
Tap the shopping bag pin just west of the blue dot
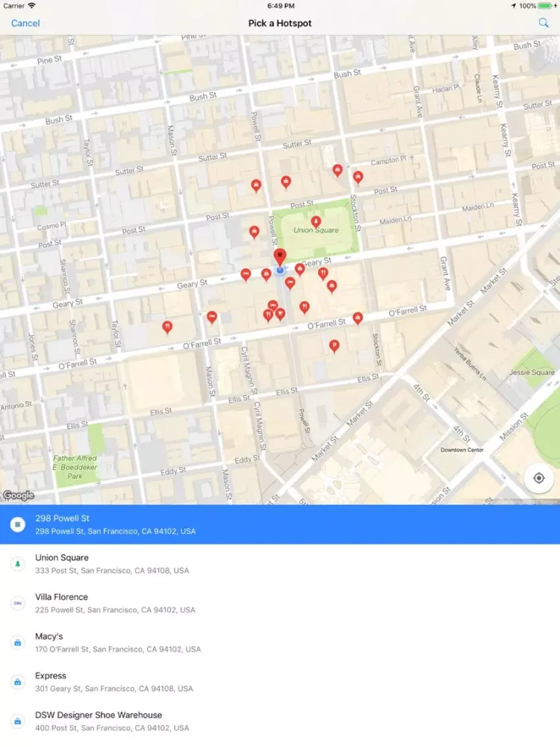267,274
